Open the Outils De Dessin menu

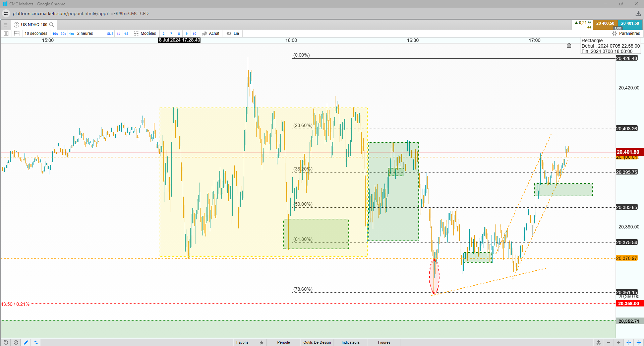point(317,342)
